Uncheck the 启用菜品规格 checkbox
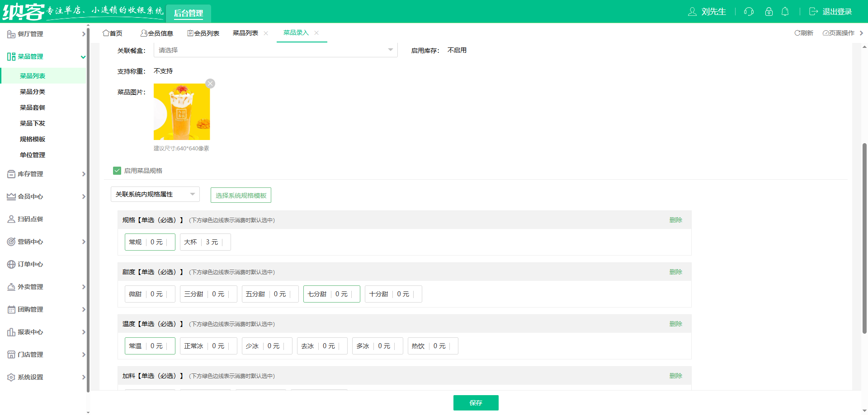 [117, 171]
